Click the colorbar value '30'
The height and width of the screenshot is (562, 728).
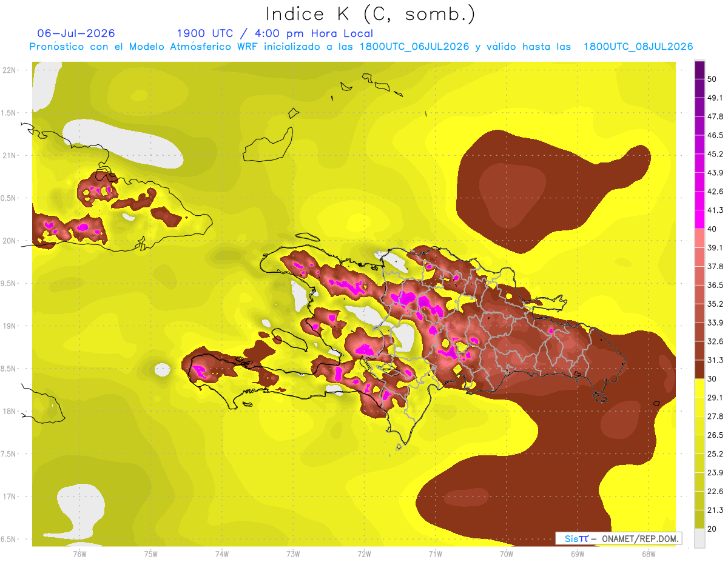tap(712, 379)
